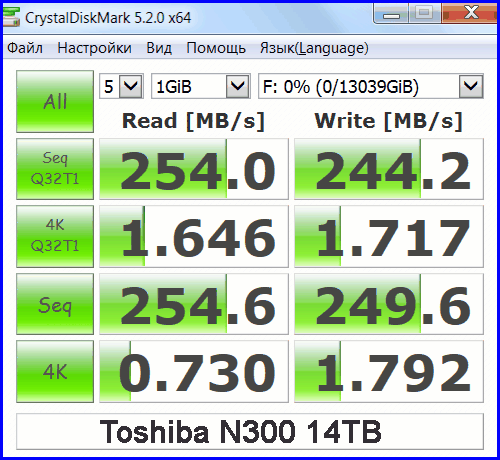Start the plain Seq test
Image resolution: width=500 pixels, height=460 pixels.
click(x=55, y=304)
